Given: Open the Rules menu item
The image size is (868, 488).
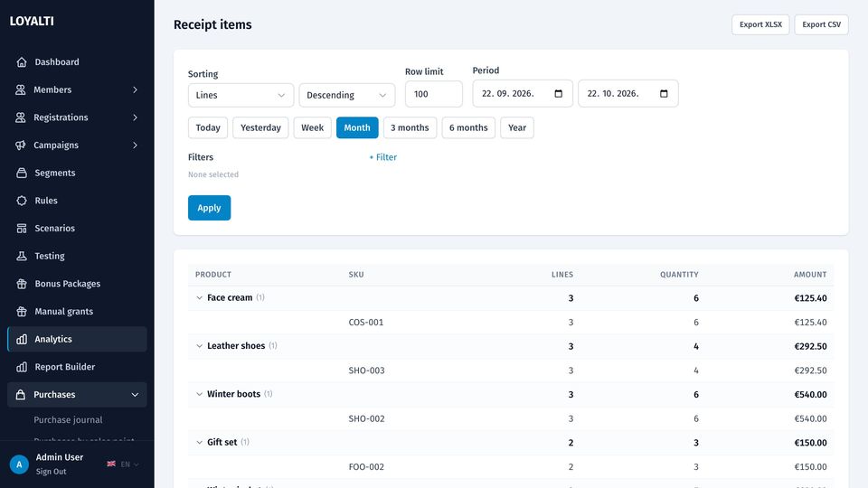Looking at the screenshot, I should pos(77,201).
